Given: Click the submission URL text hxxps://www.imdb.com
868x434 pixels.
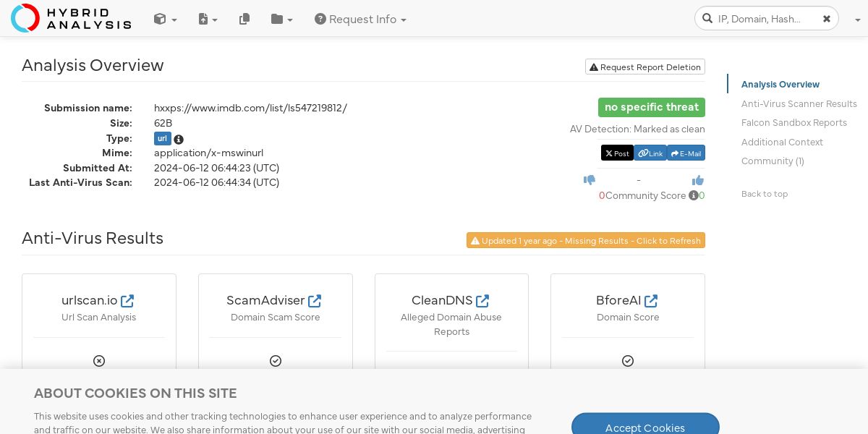Looking at the screenshot, I should click(x=250, y=108).
